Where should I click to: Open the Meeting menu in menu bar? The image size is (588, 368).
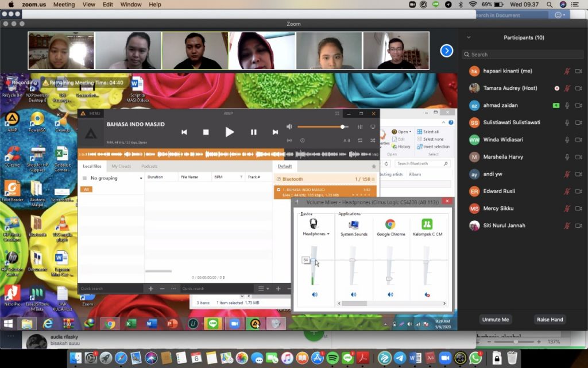[x=64, y=5]
